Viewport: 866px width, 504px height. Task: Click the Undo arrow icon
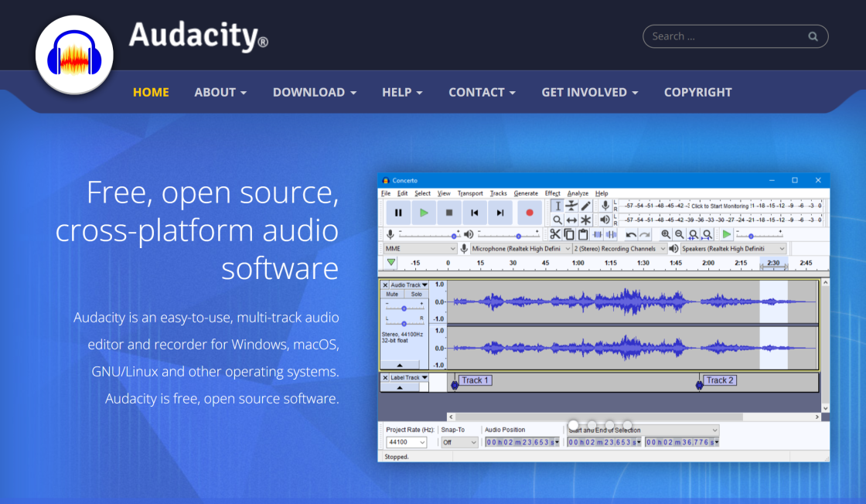pos(631,234)
